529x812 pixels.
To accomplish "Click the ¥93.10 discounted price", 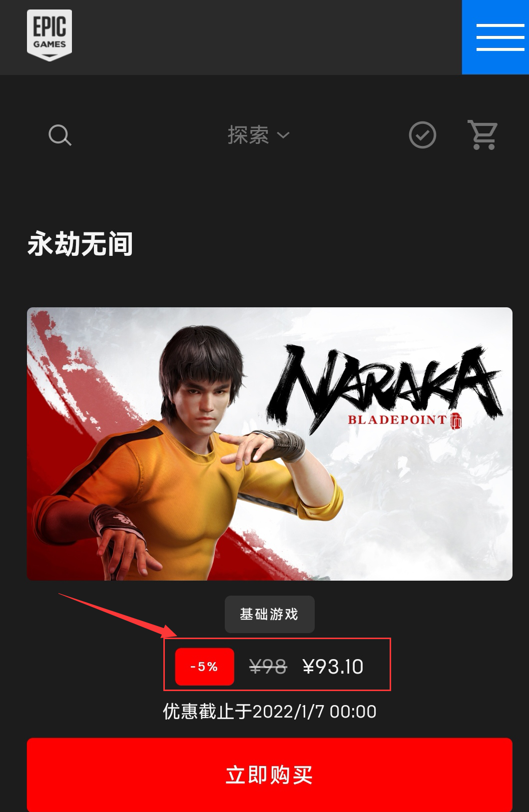I will click(333, 667).
